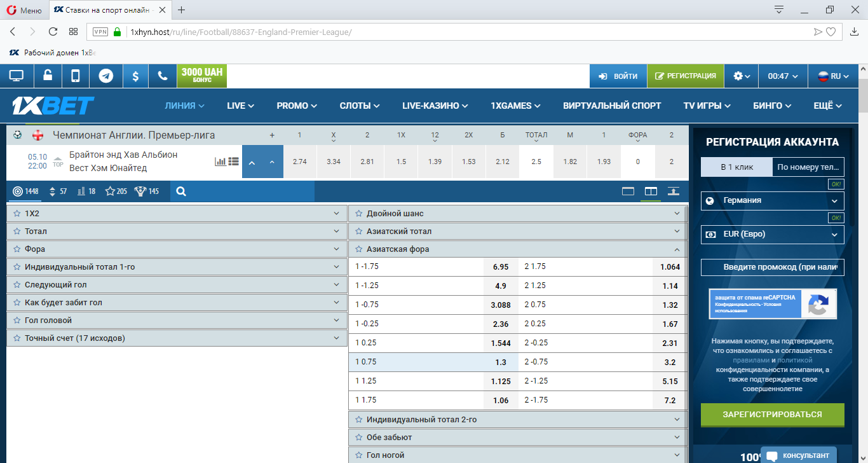Viewport: 868px width, 463px height.
Task: Click the collapse all markets icon
Action: (x=674, y=191)
